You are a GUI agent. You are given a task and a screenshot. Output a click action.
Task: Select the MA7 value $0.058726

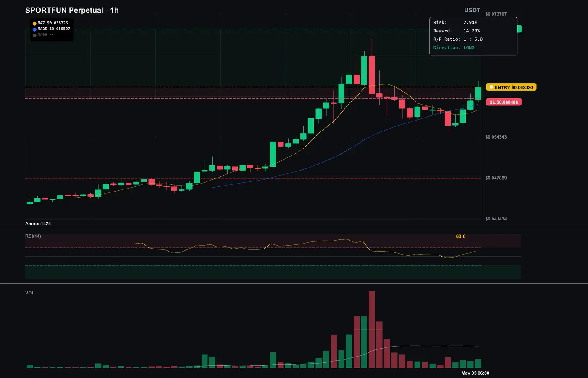pos(57,23)
